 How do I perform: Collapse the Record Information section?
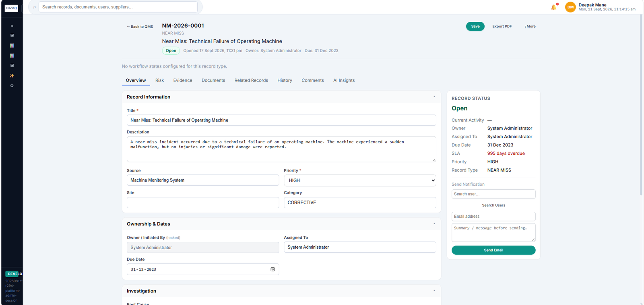434,97
